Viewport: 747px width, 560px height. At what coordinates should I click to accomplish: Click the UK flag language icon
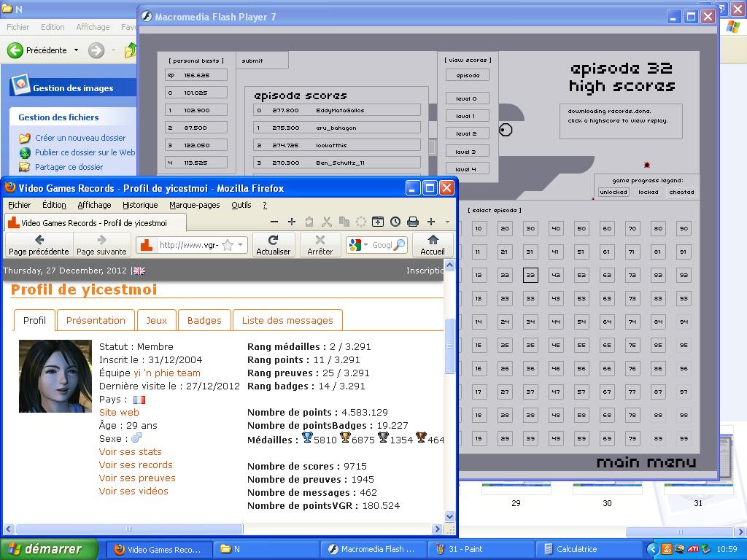click(139, 271)
